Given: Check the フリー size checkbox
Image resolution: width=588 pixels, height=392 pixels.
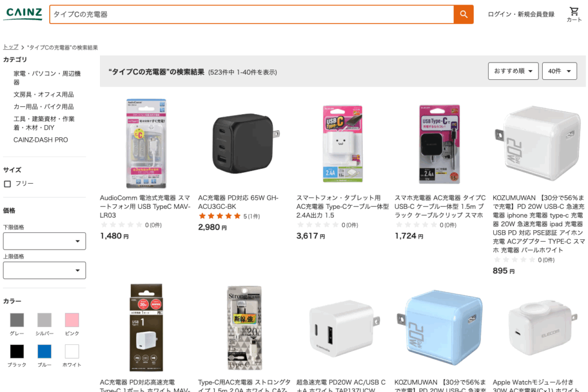Looking at the screenshot, I should [7, 184].
